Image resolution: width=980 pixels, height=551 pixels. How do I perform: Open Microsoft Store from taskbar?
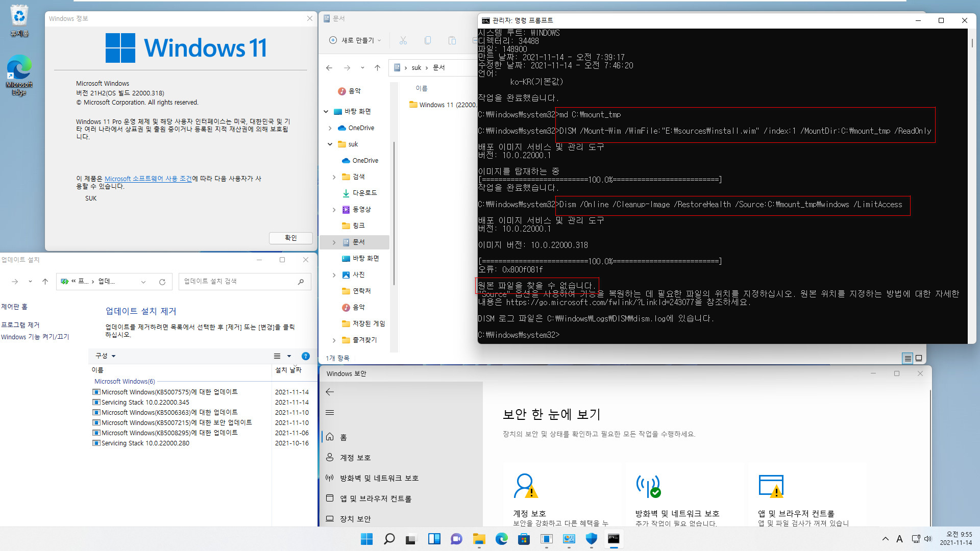(524, 539)
